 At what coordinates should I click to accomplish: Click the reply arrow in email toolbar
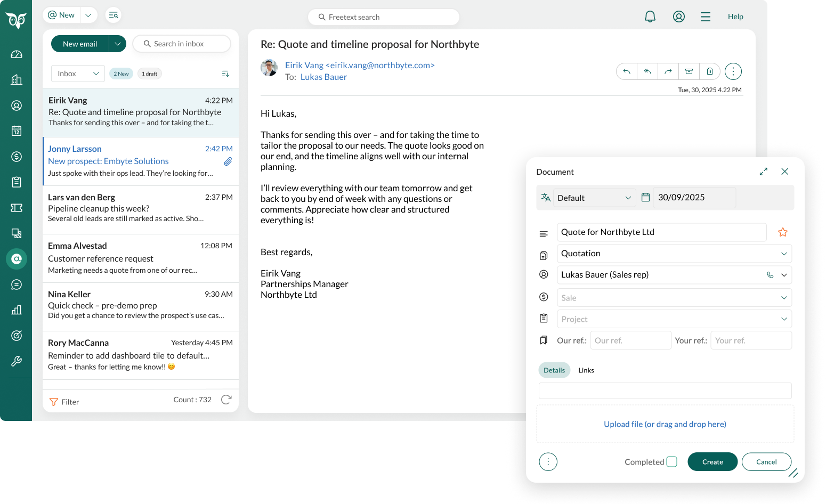tap(627, 71)
